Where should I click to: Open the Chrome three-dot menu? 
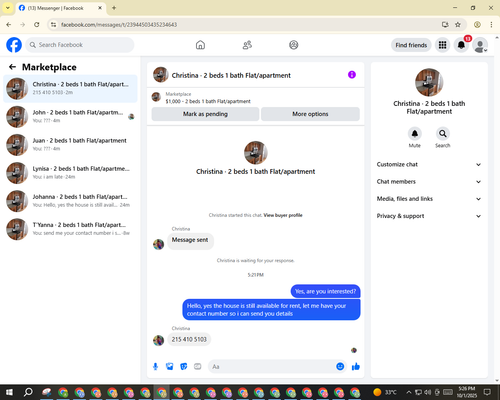[x=491, y=25]
